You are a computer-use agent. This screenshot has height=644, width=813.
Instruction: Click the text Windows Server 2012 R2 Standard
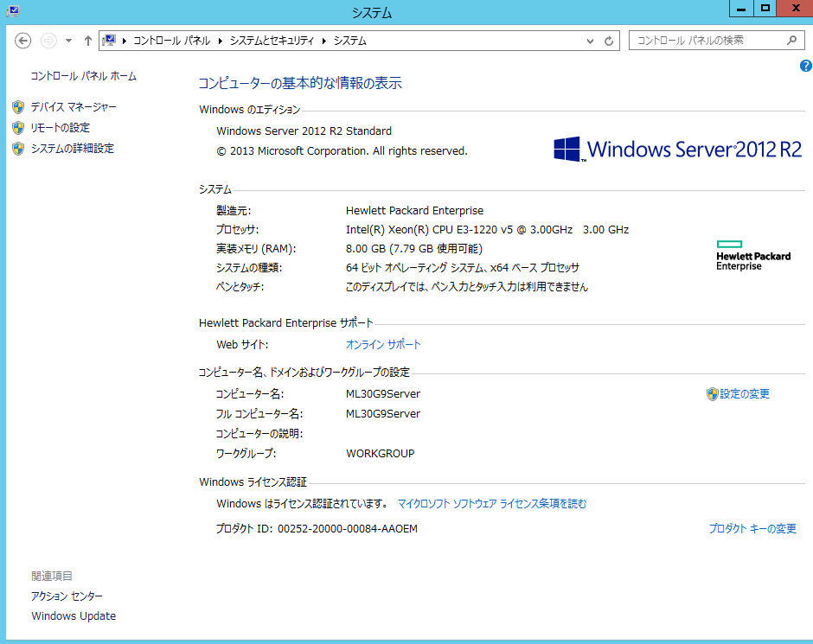click(304, 131)
